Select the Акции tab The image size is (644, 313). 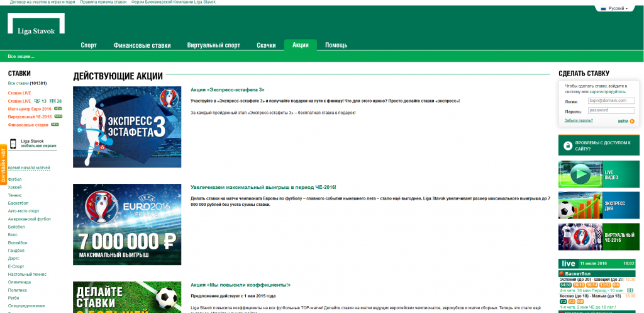(x=300, y=45)
